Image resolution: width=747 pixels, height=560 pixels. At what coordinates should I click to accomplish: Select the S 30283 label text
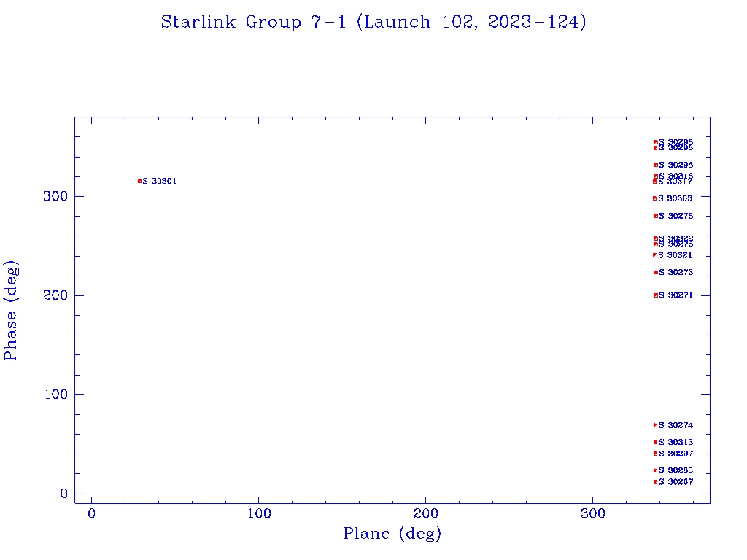tap(676, 470)
